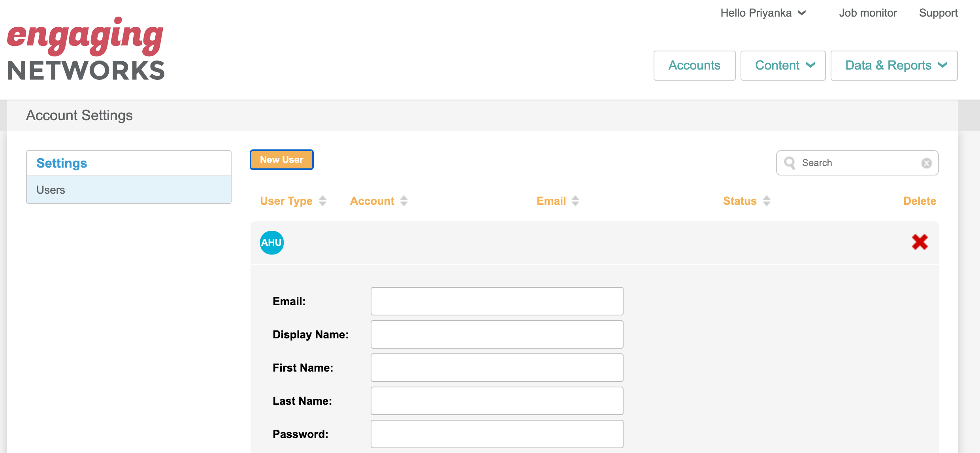Open the Job monitor link
980x453 pixels.
tap(868, 13)
